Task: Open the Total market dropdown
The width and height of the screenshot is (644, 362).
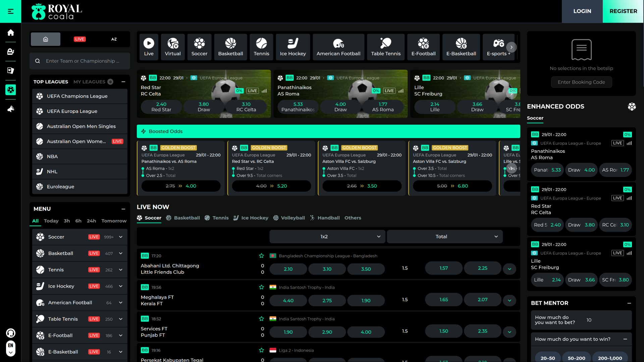Action: 444,237
